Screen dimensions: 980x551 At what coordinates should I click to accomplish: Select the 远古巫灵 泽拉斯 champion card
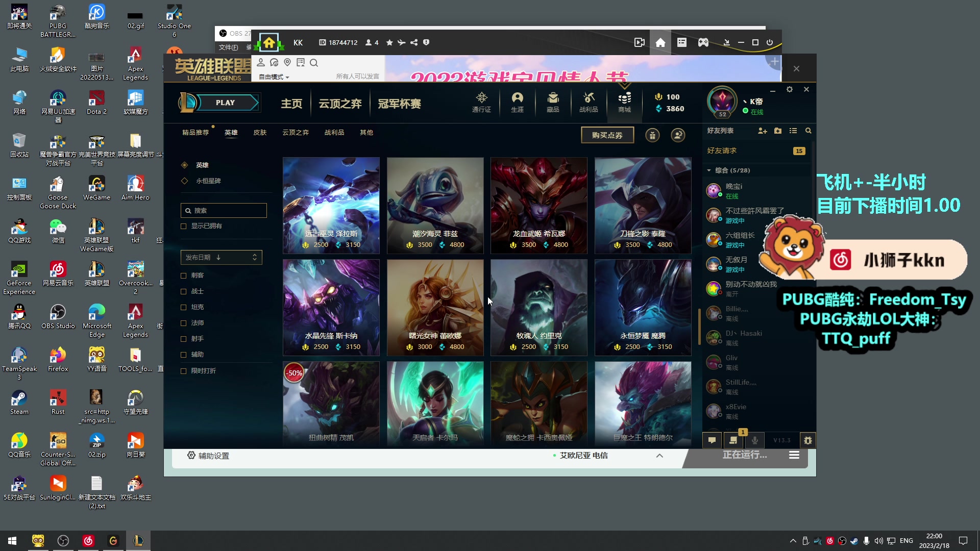coord(331,206)
